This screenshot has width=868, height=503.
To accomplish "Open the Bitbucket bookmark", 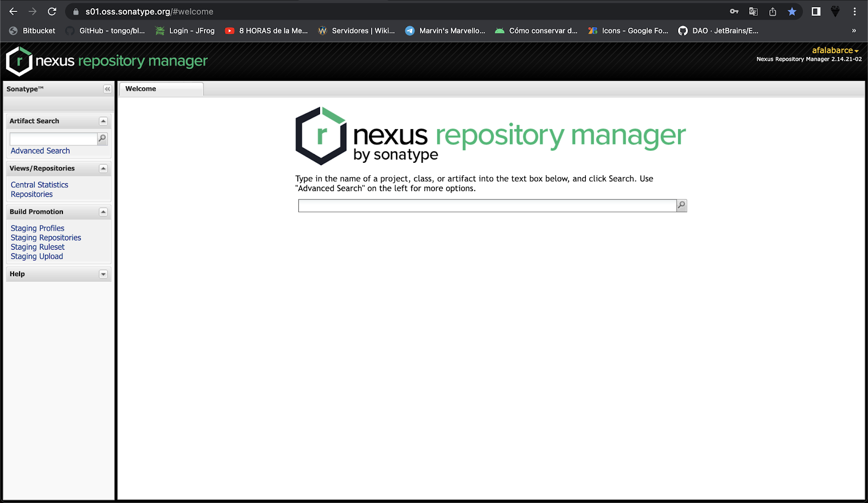I will click(32, 31).
